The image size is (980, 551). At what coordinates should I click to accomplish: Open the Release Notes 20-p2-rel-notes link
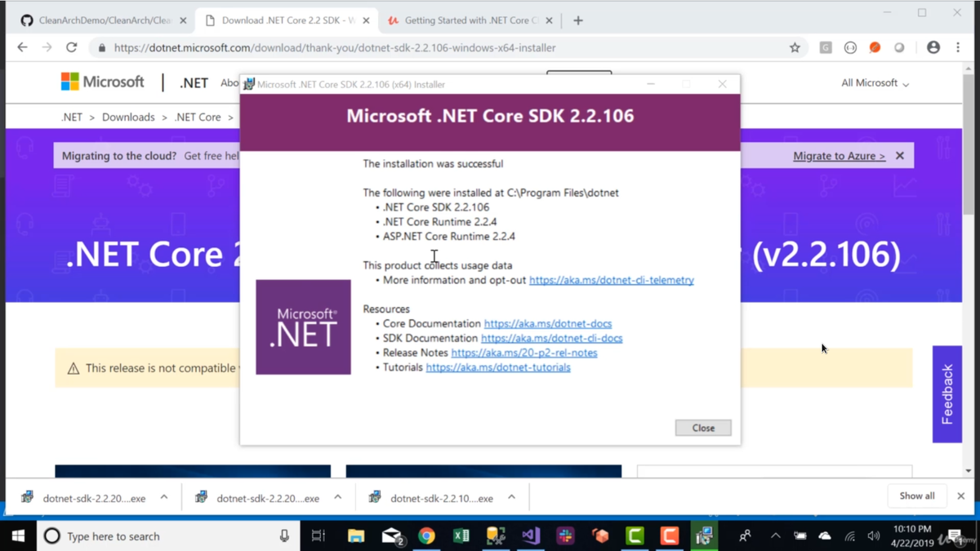[x=524, y=353]
